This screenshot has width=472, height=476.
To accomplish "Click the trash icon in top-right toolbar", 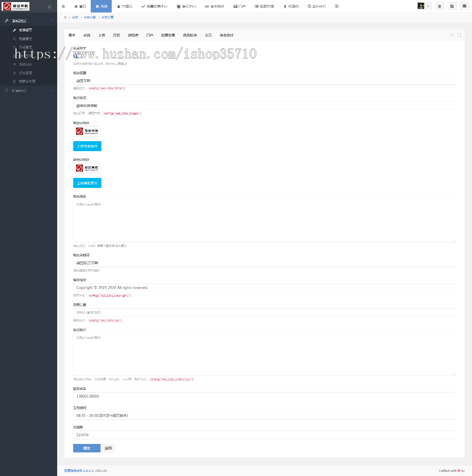I will click(x=439, y=6).
